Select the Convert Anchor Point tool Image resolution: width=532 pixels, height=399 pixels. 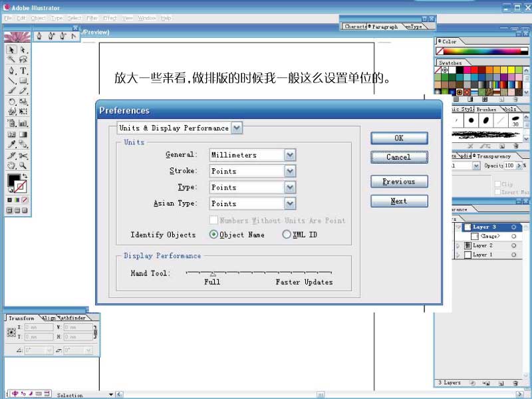[x=74, y=36]
